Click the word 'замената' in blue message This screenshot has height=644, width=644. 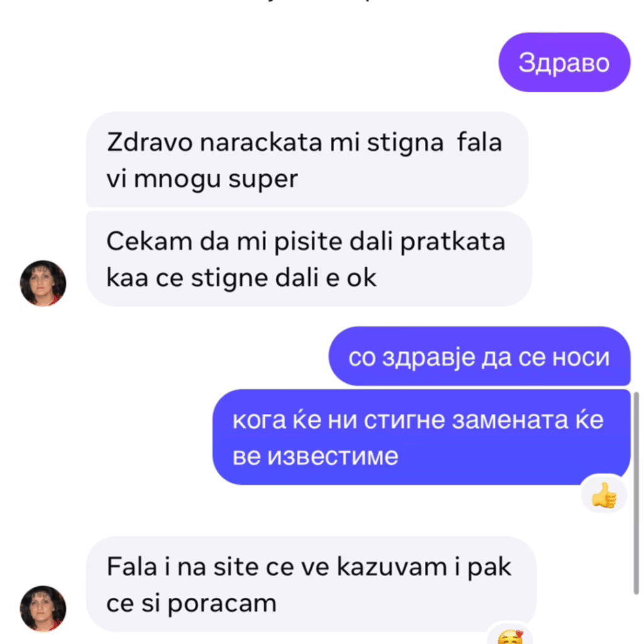(510, 420)
